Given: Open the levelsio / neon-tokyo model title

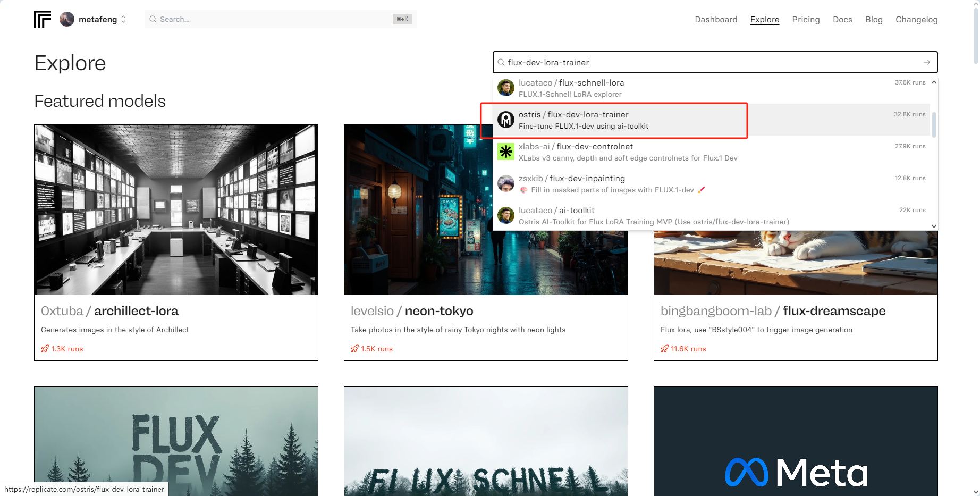Looking at the screenshot, I should point(412,311).
